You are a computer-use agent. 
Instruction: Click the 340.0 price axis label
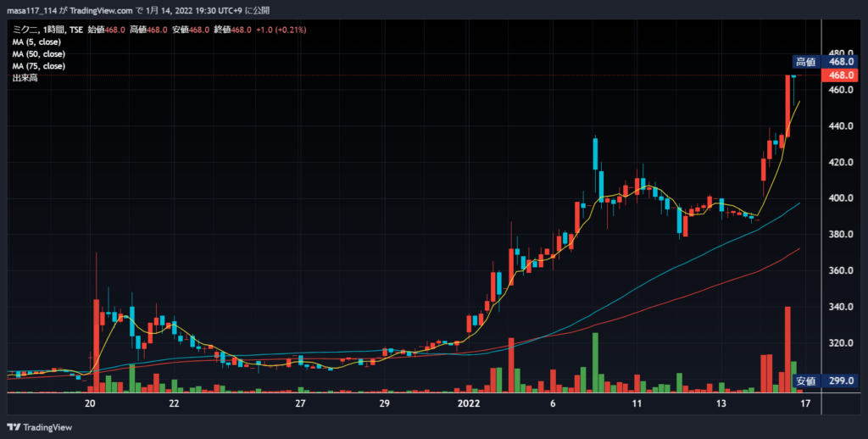point(841,308)
